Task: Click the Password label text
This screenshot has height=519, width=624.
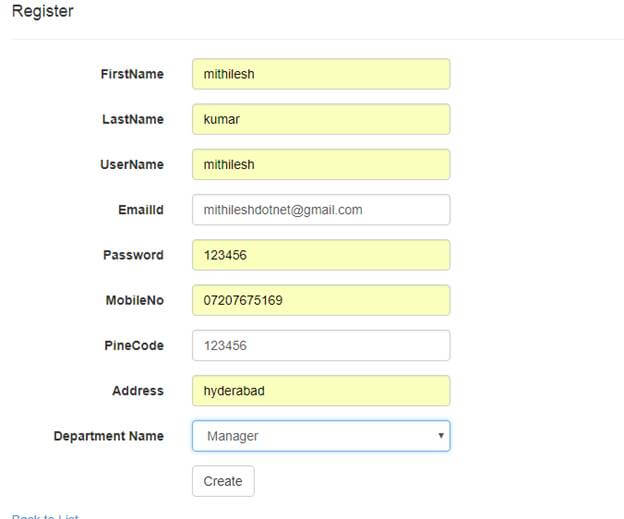Action: 133,255
